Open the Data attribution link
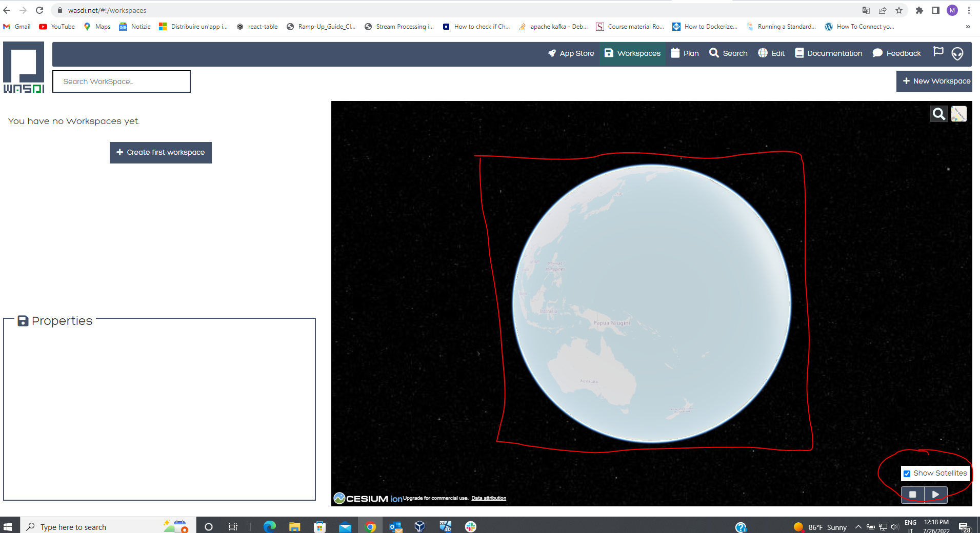 (x=488, y=498)
